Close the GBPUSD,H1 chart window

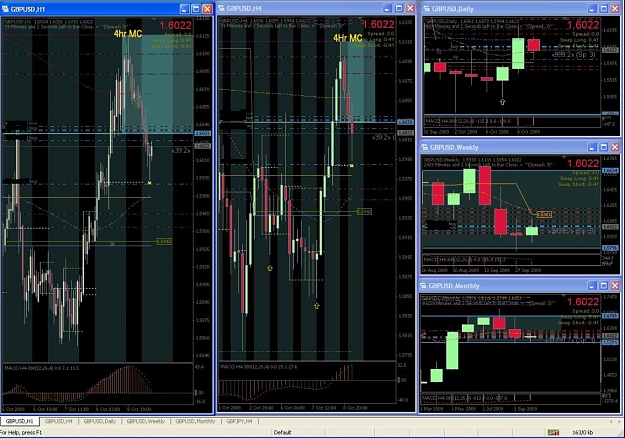[x=207, y=9]
